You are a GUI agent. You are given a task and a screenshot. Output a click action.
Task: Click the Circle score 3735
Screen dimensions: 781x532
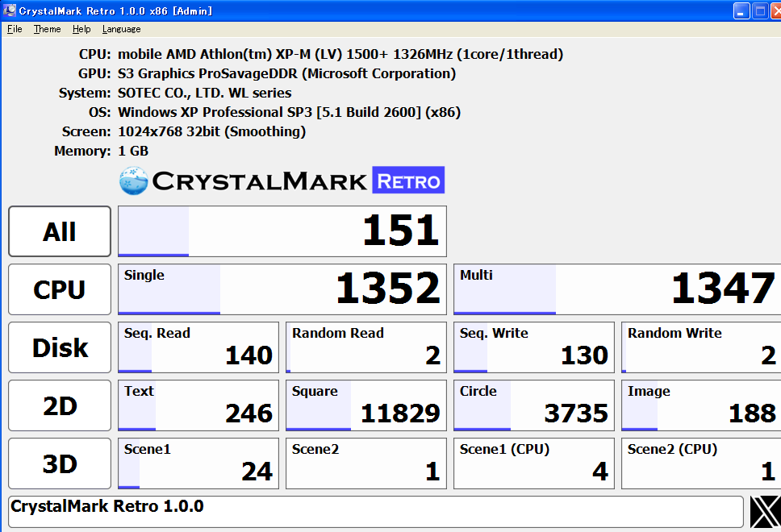click(x=534, y=405)
